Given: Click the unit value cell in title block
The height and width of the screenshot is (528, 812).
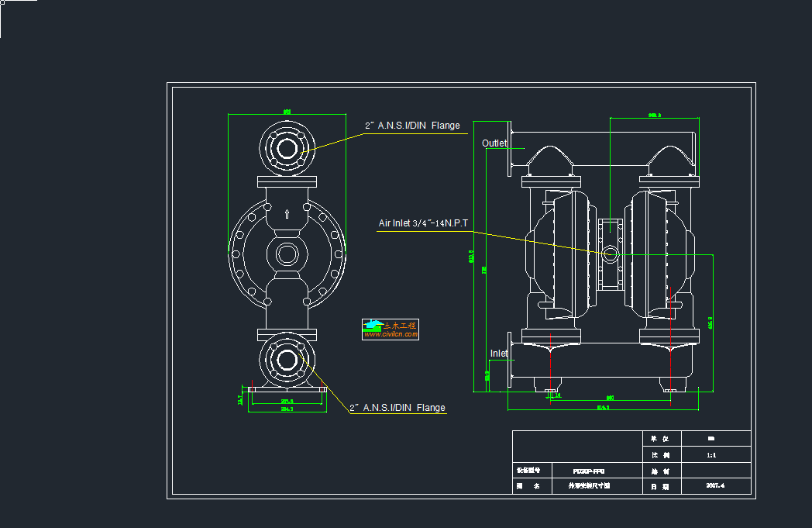Looking at the screenshot, I should (x=711, y=439).
